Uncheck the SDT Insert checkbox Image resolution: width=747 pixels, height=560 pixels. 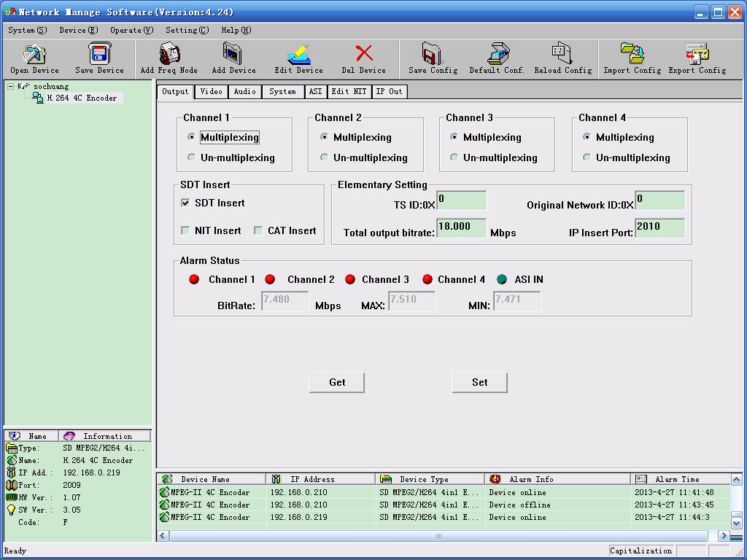tap(185, 203)
